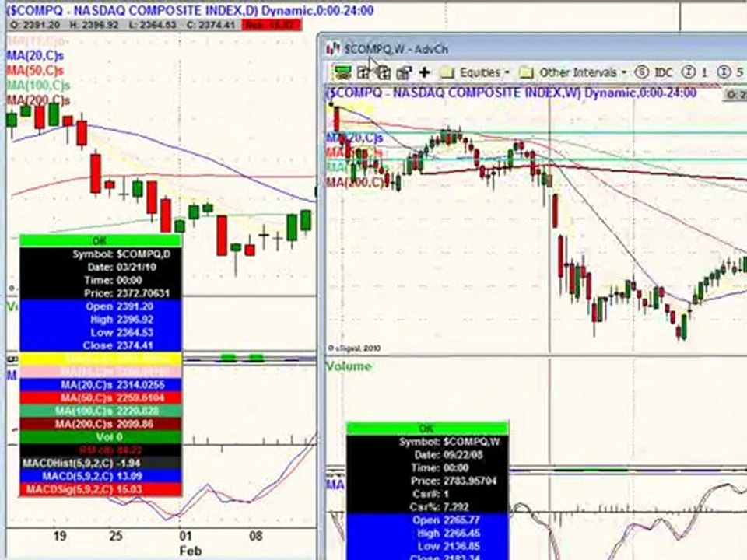Click the chart icon in $COMPQ,W title bar
This screenshot has height=560, width=747.
(x=333, y=48)
